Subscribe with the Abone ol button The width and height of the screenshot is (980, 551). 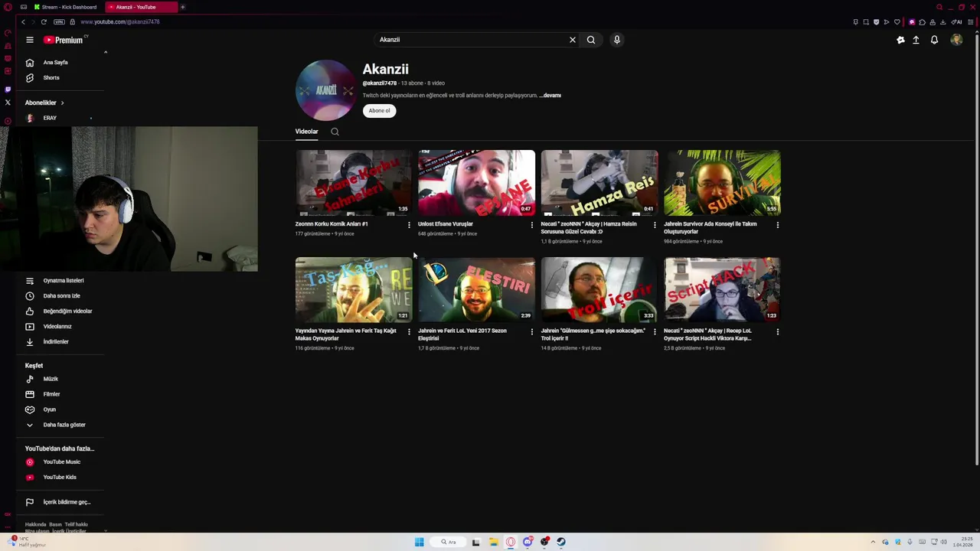379,111
